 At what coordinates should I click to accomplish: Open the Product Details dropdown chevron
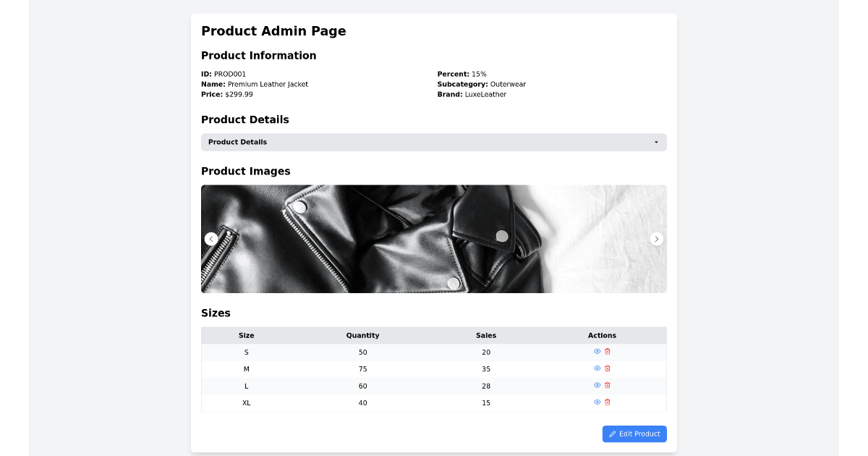(656, 142)
